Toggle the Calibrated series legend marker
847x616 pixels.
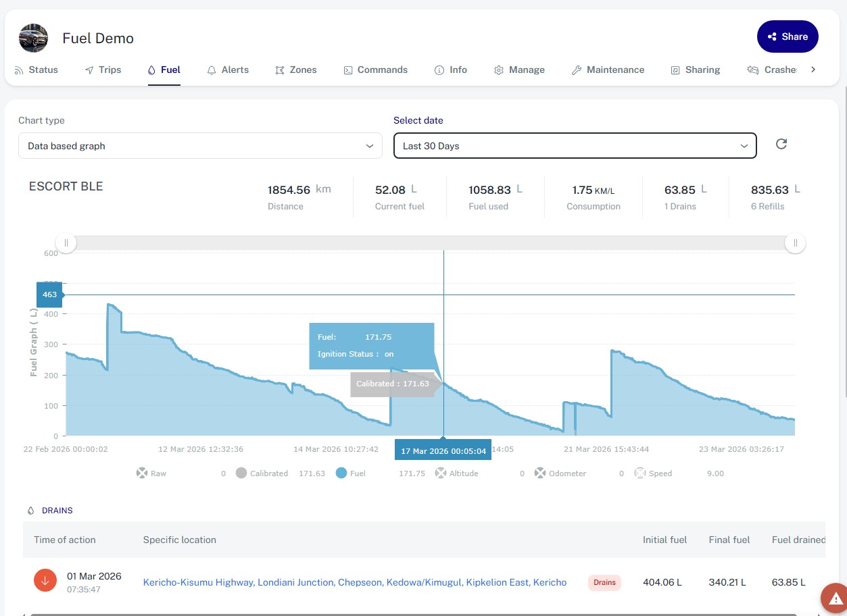pyautogui.click(x=241, y=473)
